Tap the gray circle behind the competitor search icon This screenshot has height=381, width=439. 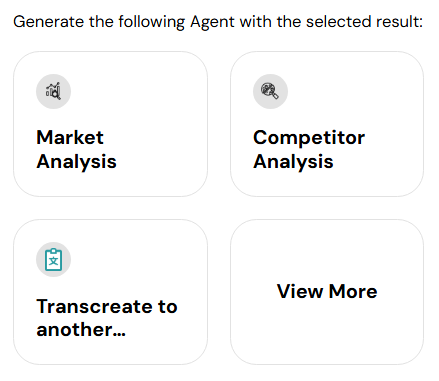270,91
